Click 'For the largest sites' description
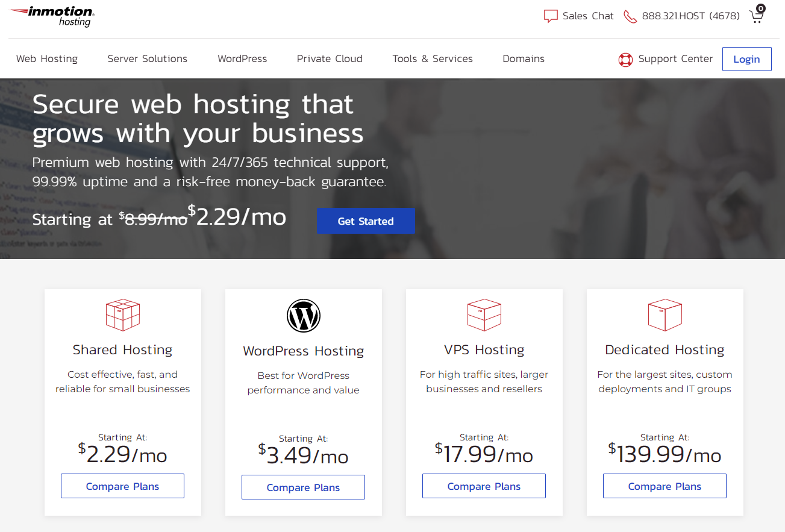The width and height of the screenshot is (785, 532). (x=665, y=382)
